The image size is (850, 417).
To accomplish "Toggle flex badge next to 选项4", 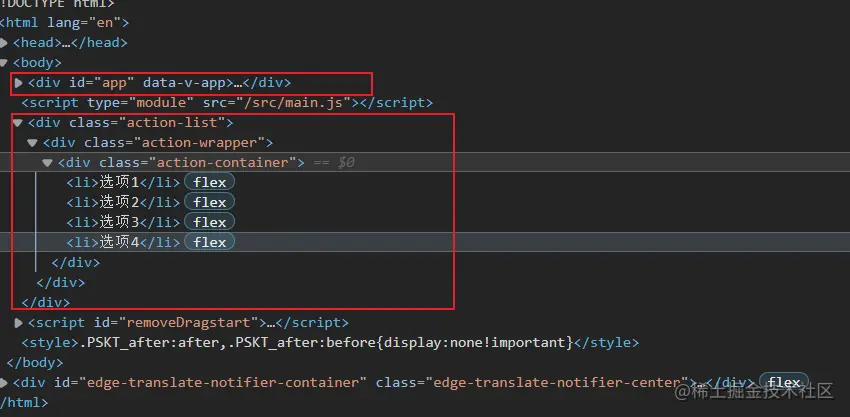I will [209, 242].
